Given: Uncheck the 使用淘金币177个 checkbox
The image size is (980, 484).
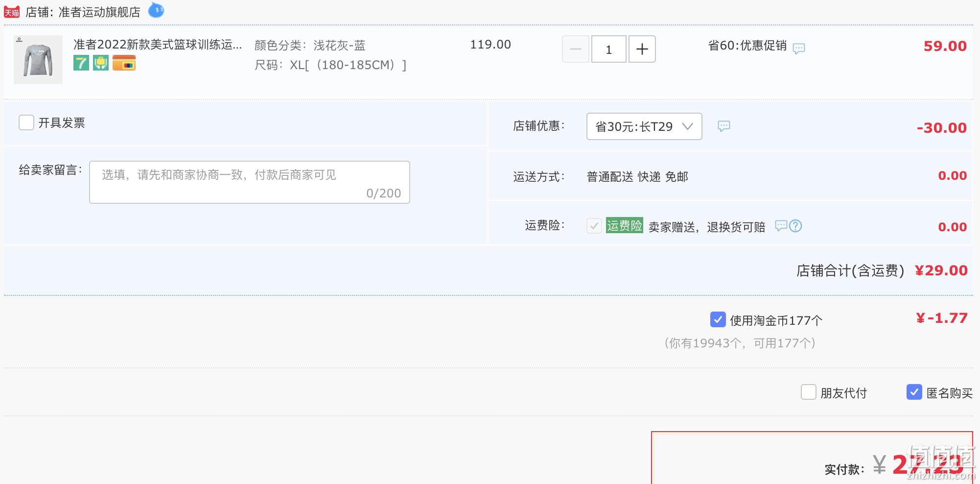Looking at the screenshot, I should click(718, 320).
